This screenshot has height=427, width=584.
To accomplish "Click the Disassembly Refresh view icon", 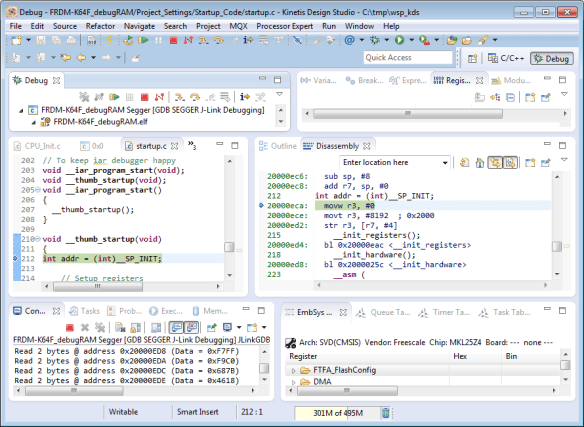I will point(464,163).
